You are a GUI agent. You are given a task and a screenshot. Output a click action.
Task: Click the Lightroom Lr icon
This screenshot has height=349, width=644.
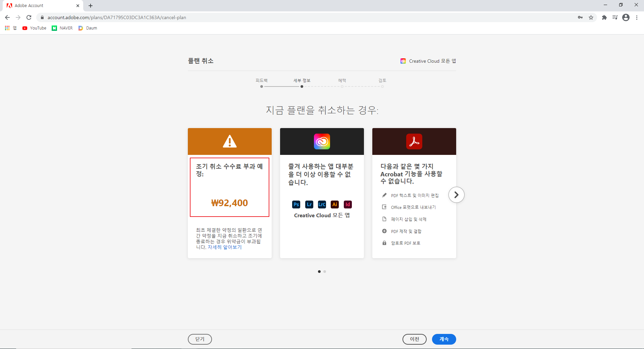point(309,204)
